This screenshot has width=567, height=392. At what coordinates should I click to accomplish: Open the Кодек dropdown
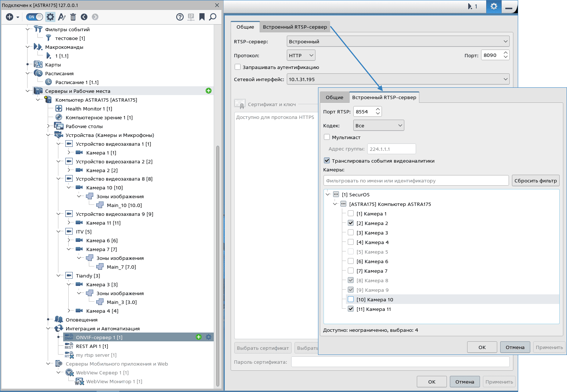(378, 126)
